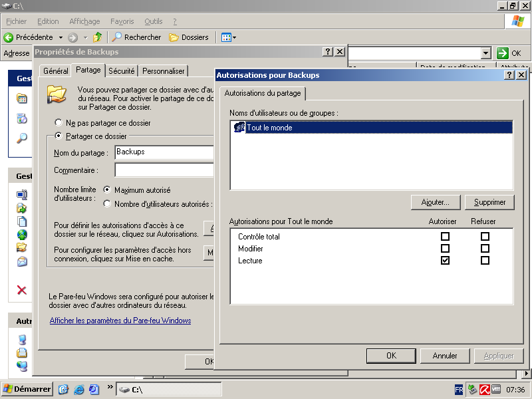The width and height of the screenshot is (532, 399).
Task: Click the Up one folder level icon
Action: [98, 37]
